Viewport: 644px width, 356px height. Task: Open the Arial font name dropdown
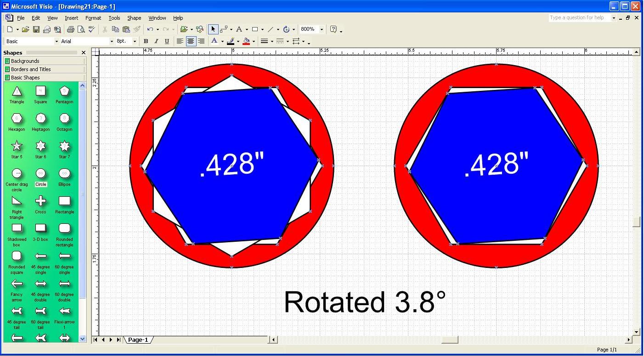(x=111, y=41)
